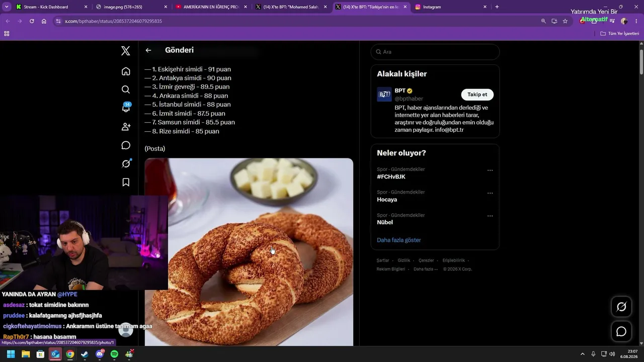Open File Explorer from the taskbar
This screenshot has height=362, width=644.
[x=26, y=354]
